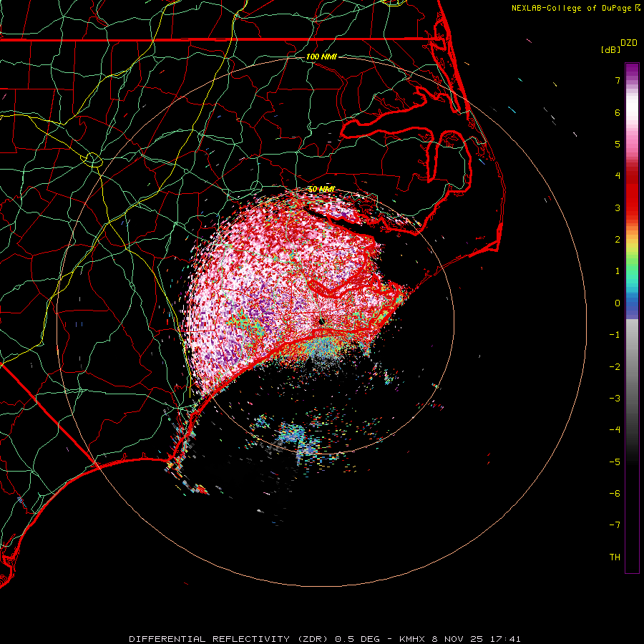Click the black radar site dot at the center
Image resolution: width=644 pixels, height=644 pixels.
coord(321,321)
